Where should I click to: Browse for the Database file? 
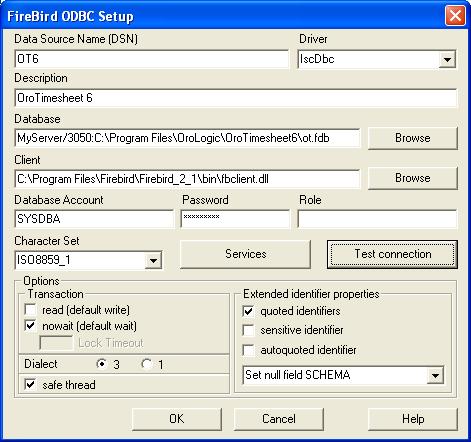[x=413, y=138]
